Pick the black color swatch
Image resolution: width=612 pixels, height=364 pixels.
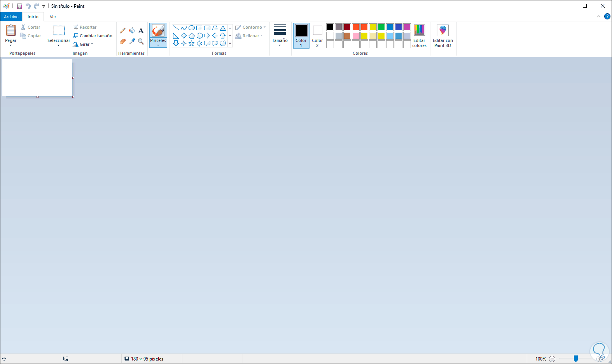click(x=330, y=27)
